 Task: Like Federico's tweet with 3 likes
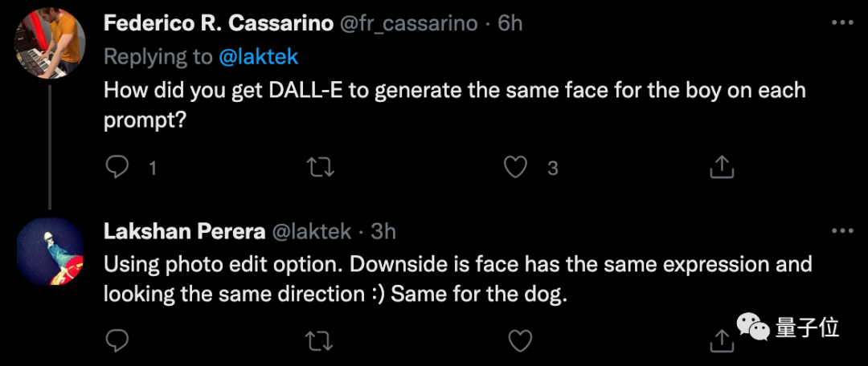(x=514, y=167)
